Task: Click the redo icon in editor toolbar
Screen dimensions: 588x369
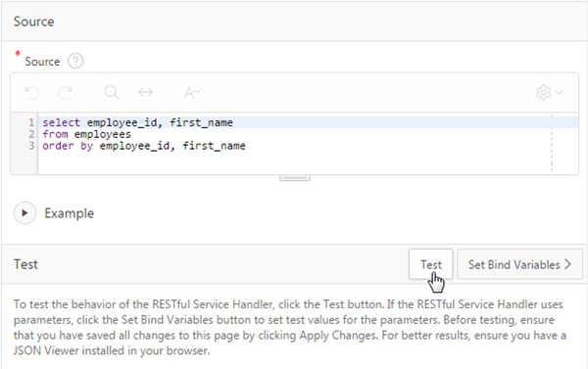Action: tap(66, 93)
